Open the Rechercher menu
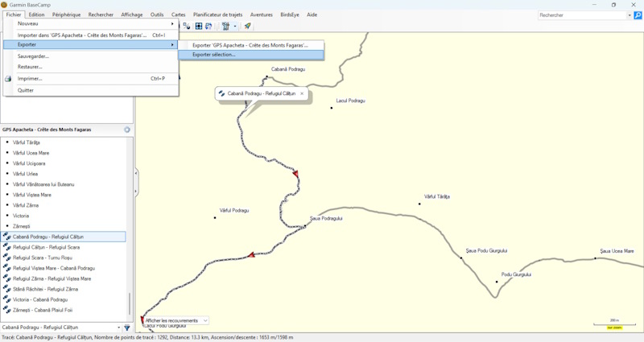The width and height of the screenshot is (644, 342). (x=101, y=14)
